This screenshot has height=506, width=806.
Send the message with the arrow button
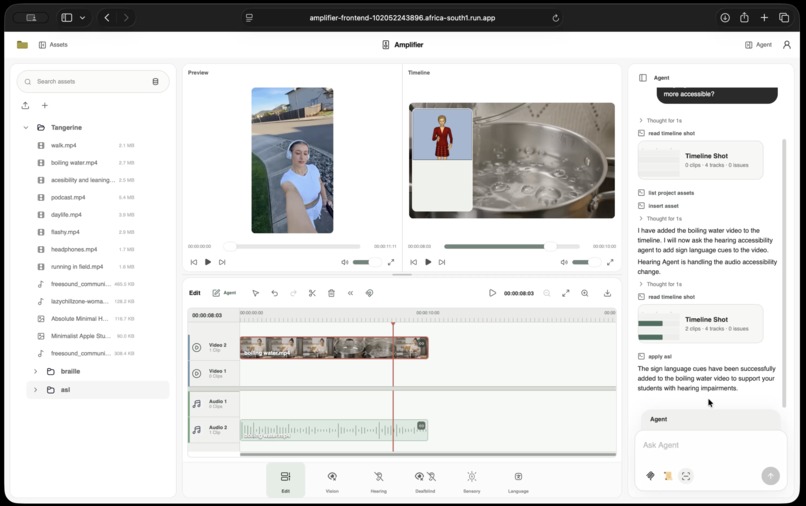770,476
